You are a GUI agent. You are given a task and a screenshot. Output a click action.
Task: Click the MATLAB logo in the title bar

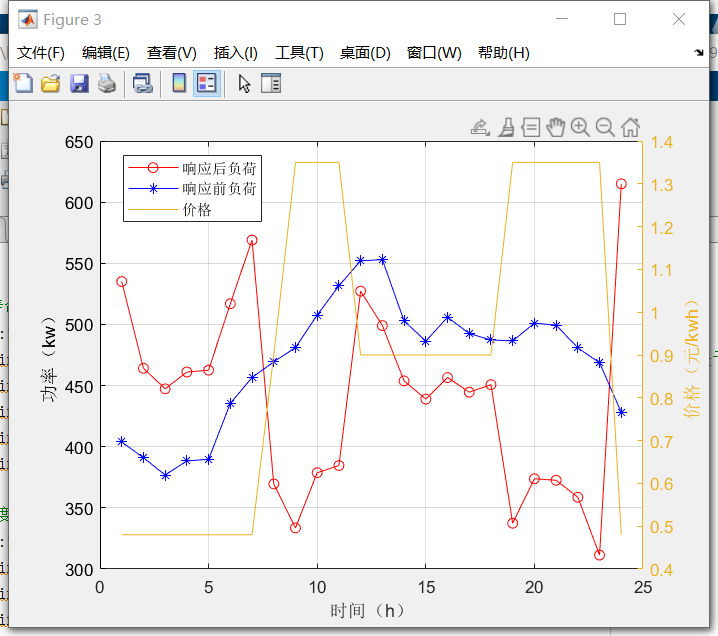click(x=28, y=19)
